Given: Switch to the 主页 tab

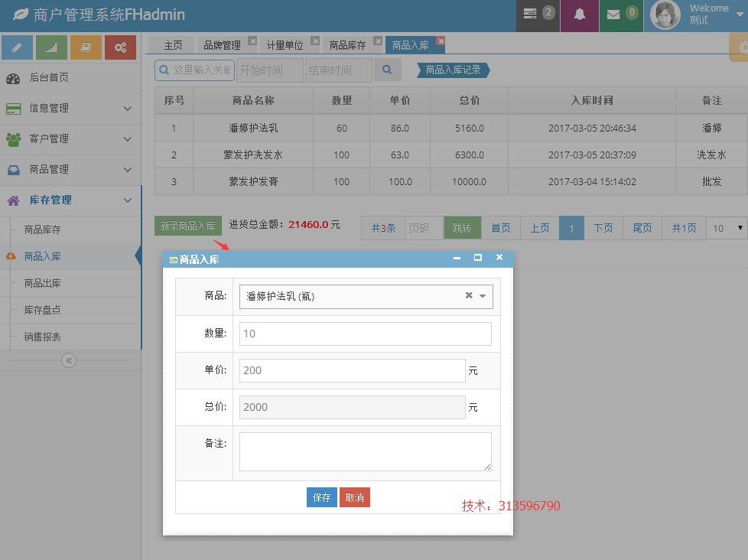Looking at the screenshot, I should tap(172, 45).
